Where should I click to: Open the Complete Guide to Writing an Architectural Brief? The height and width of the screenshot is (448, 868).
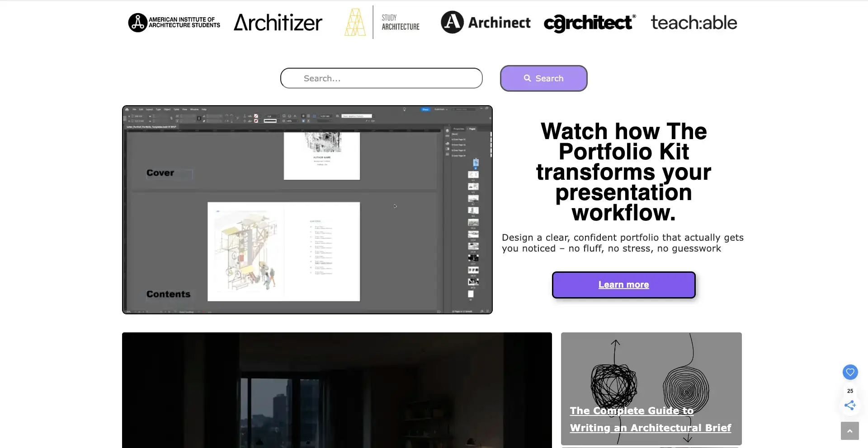coord(650,419)
